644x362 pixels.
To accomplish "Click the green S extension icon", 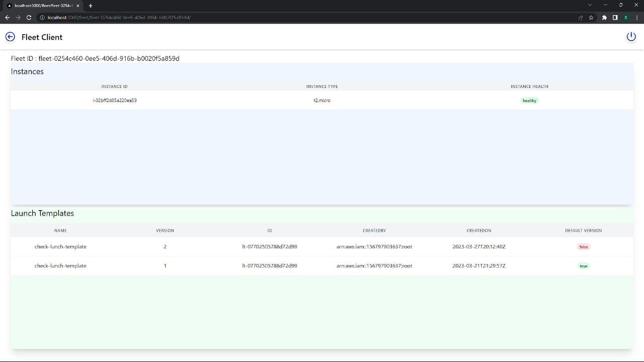I will point(625,17).
